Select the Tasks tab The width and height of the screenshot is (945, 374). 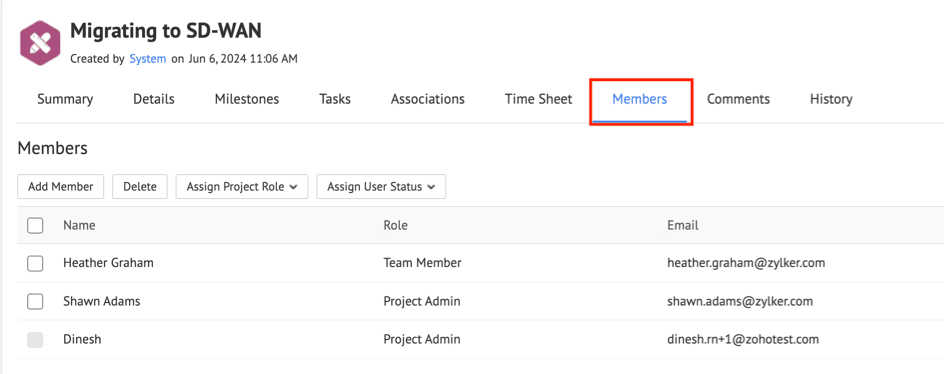tap(335, 99)
